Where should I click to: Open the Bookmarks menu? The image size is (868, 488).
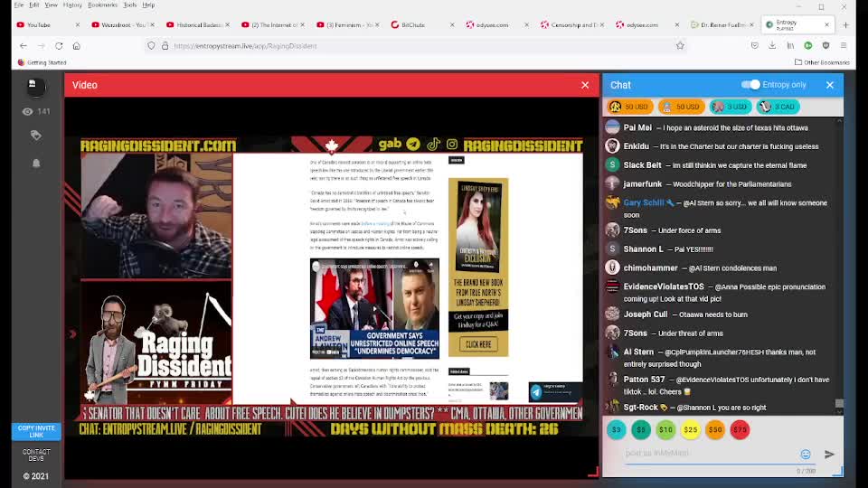(x=102, y=5)
